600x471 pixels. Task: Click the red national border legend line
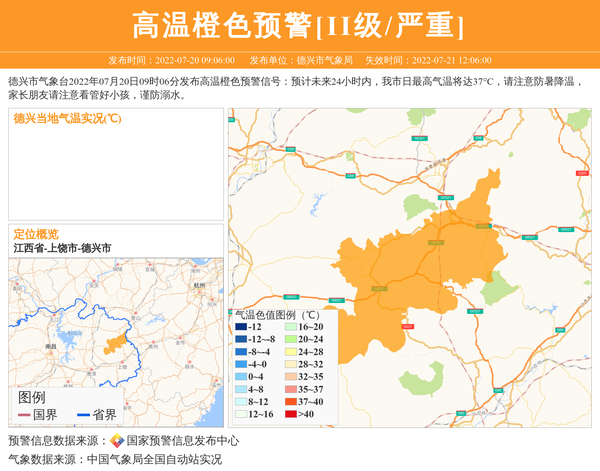[24, 414]
